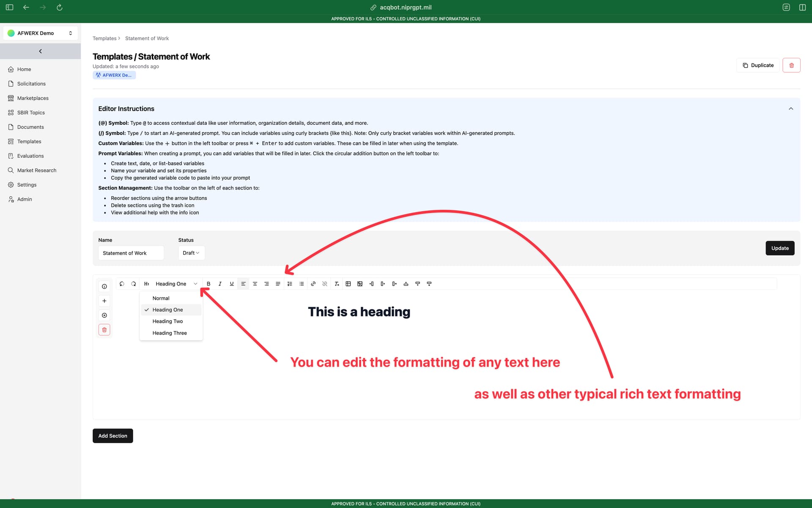
Task: Click the template Name input field
Action: pos(131,253)
